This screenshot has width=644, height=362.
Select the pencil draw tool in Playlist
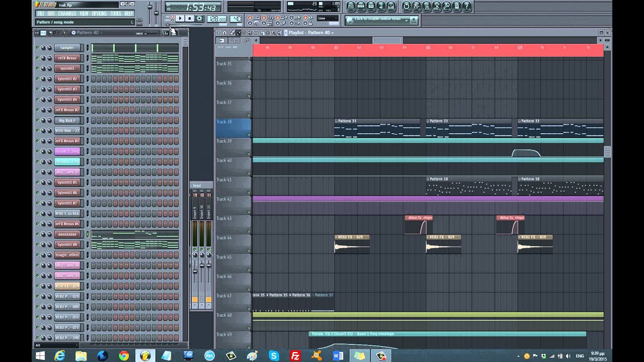click(x=232, y=33)
